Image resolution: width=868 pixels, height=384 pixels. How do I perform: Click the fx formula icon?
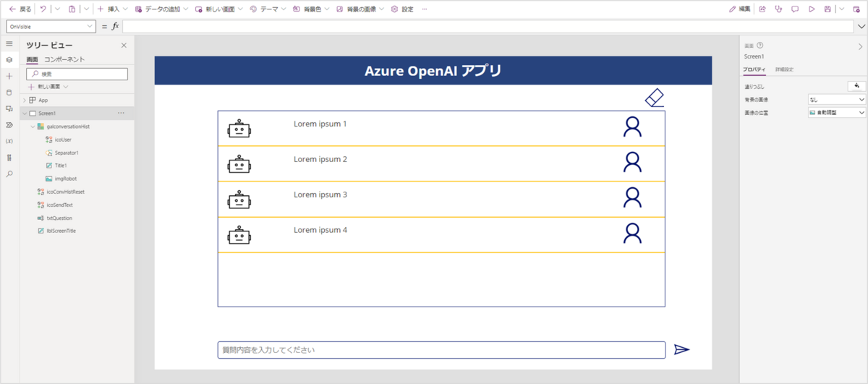click(115, 26)
